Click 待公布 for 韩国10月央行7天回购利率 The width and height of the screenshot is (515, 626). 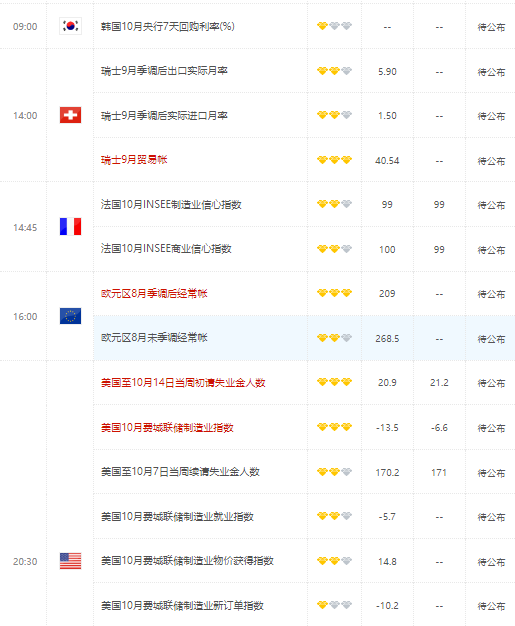point(491,27)
